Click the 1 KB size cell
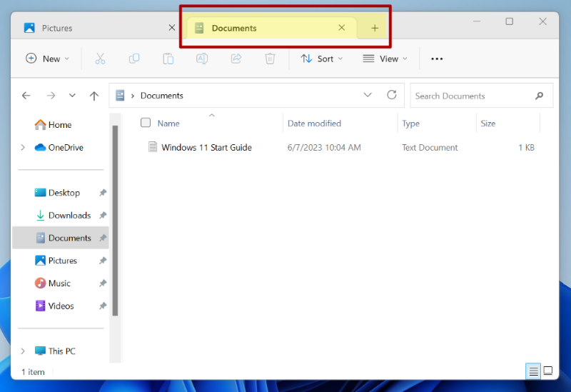 click(x=526, y=147)
